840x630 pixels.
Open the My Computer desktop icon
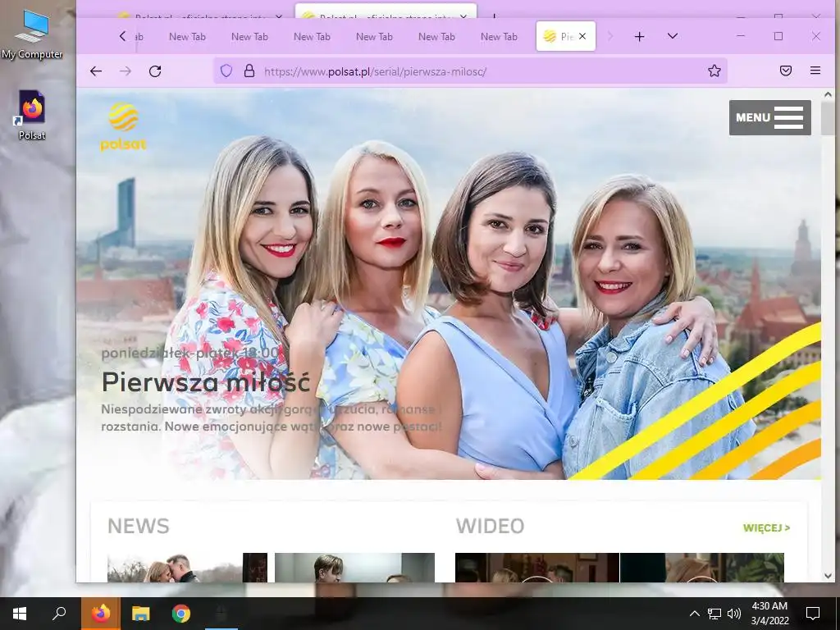tap(32, 35)
